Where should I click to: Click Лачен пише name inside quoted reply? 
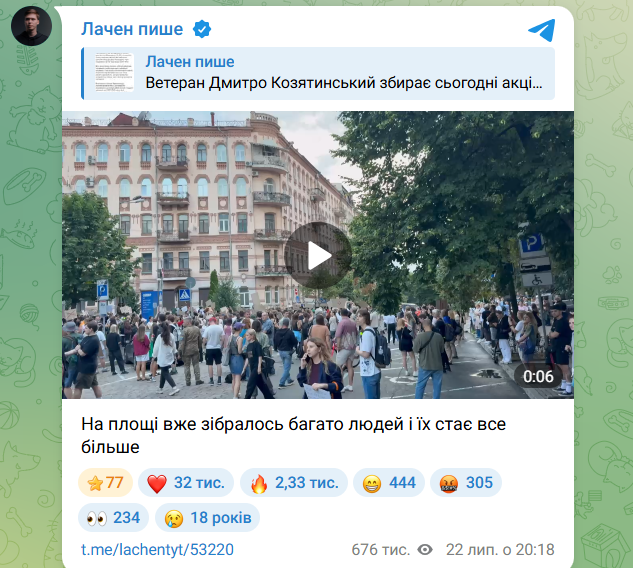(190, 62)
